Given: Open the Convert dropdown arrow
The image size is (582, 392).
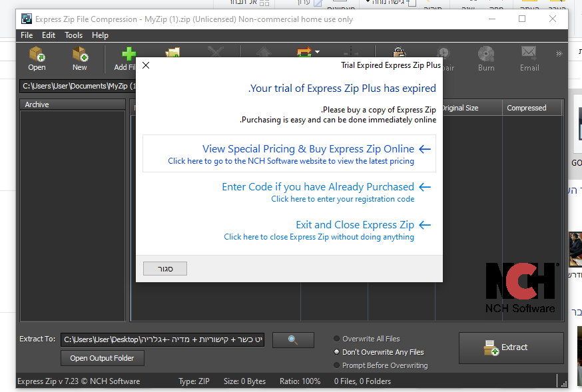Looking at the screenshot, I should [318, 52].
